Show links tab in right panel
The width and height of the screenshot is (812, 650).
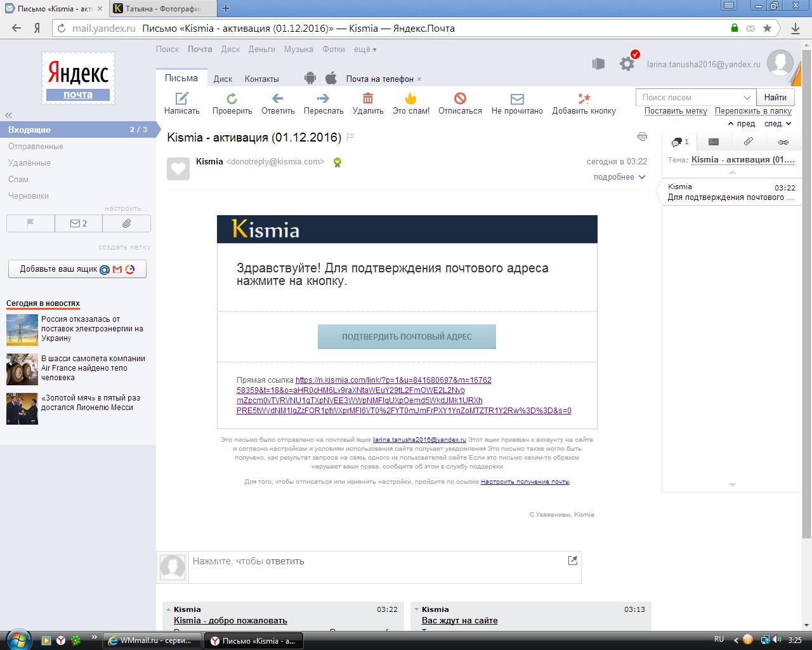click(x=783, y=142)
